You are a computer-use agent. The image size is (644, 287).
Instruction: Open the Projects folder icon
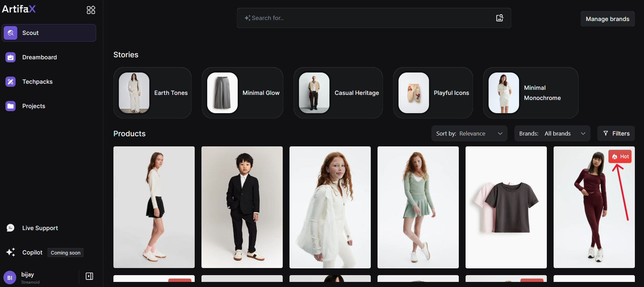point(10,106)
